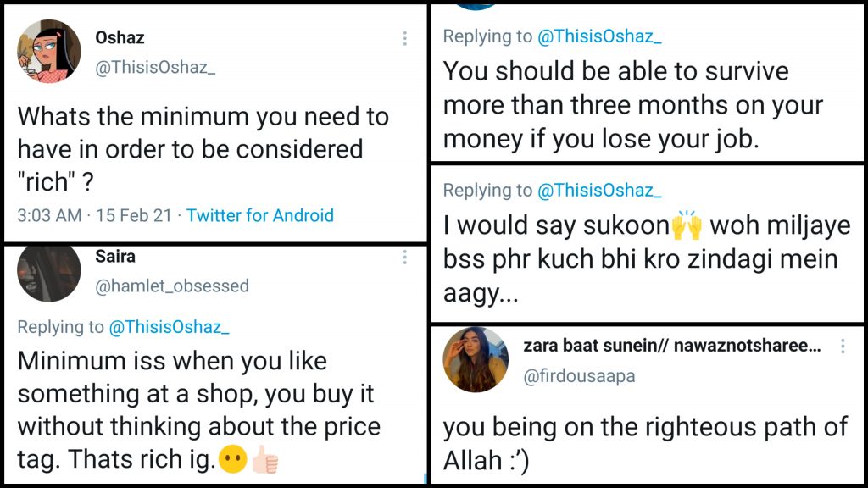Click the Saira display name
This screenshot has width=868, height=488.
[x=115, y=256]
